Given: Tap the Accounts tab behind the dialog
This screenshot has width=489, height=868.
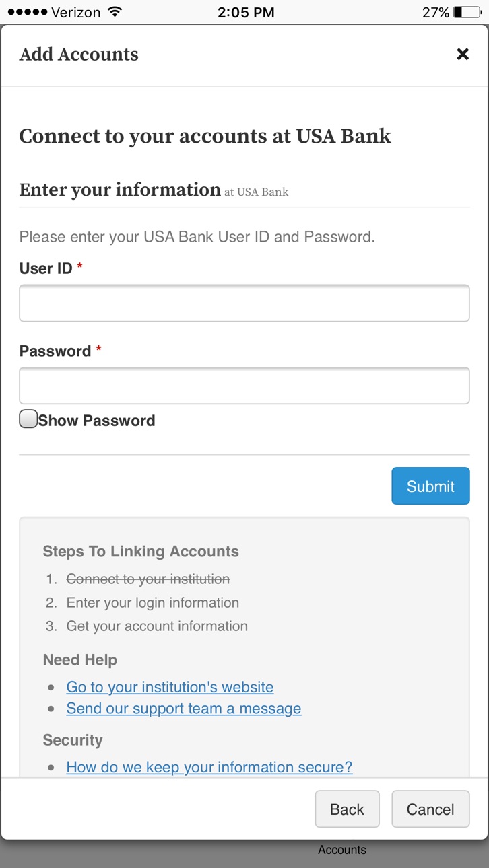Looking at the screenshot, I should (x=342, y=850).
